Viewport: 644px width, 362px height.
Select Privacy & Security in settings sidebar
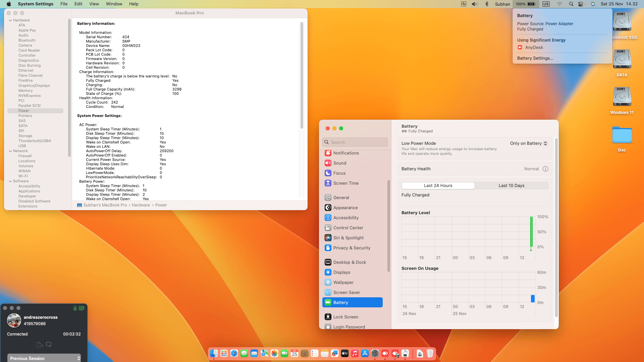[x=353, y=248]
